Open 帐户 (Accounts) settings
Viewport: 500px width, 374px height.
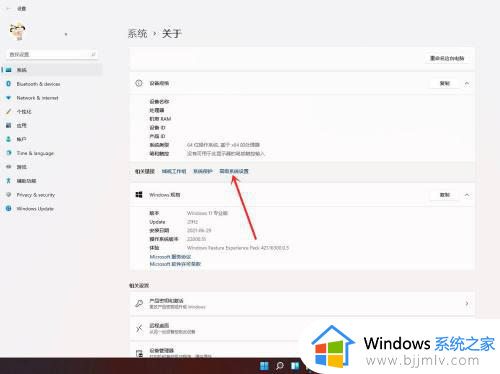[x=52, y=139]
